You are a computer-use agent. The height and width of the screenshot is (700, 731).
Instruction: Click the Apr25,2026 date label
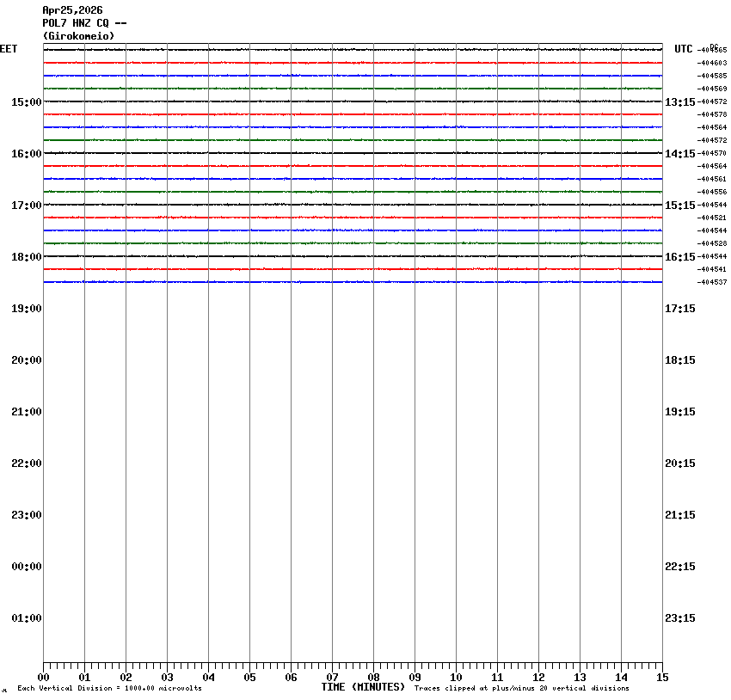[x=72, y=10]
